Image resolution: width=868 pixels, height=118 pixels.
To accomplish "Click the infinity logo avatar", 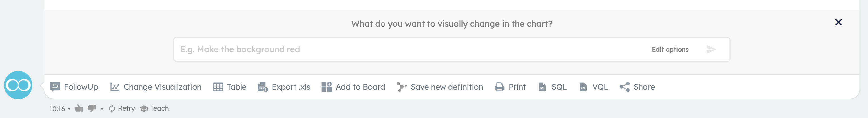I will [x=18, y=85].
